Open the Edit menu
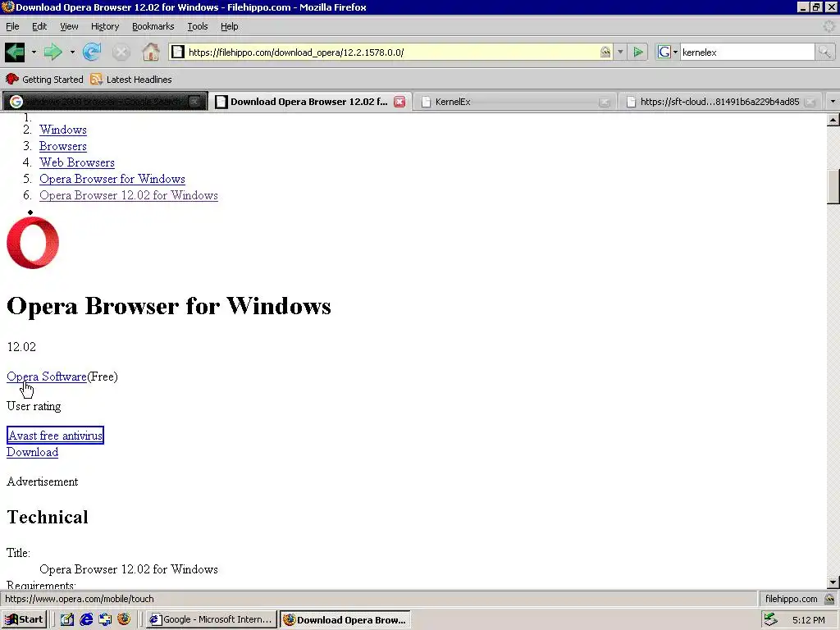The image size is (840, 630). (39, 26)
